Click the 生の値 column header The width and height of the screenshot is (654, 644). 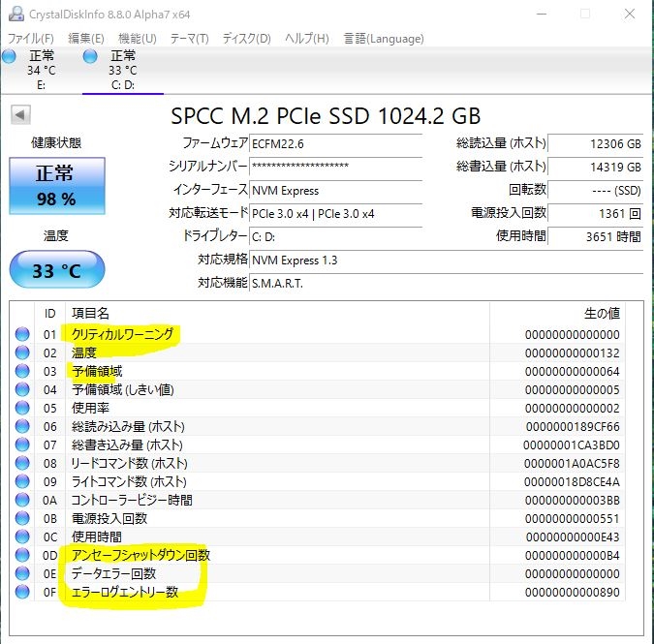point(557,313)
